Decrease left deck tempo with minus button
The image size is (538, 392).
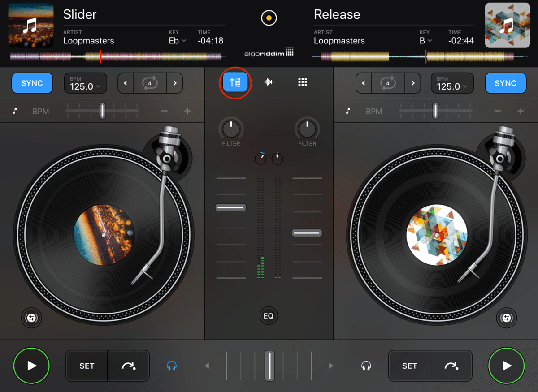(x=165, y=111)
